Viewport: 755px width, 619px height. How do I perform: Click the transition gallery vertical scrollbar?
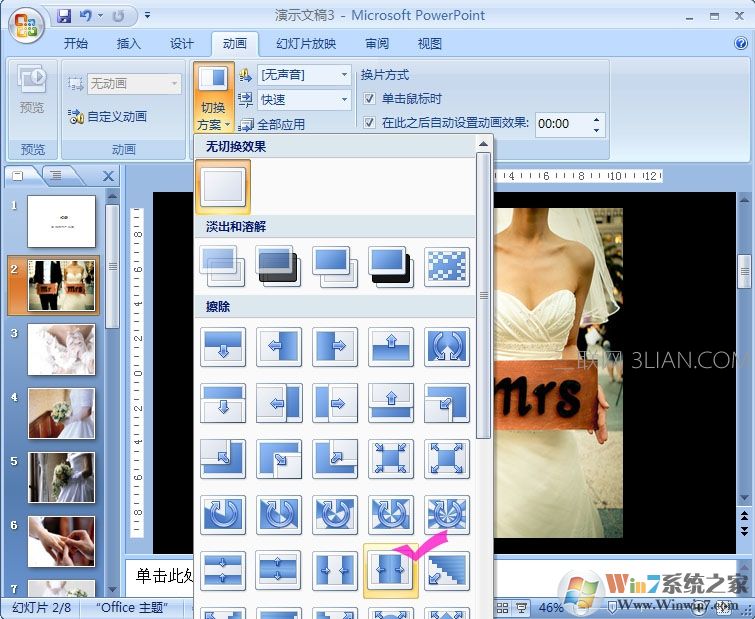pos(484,296)
